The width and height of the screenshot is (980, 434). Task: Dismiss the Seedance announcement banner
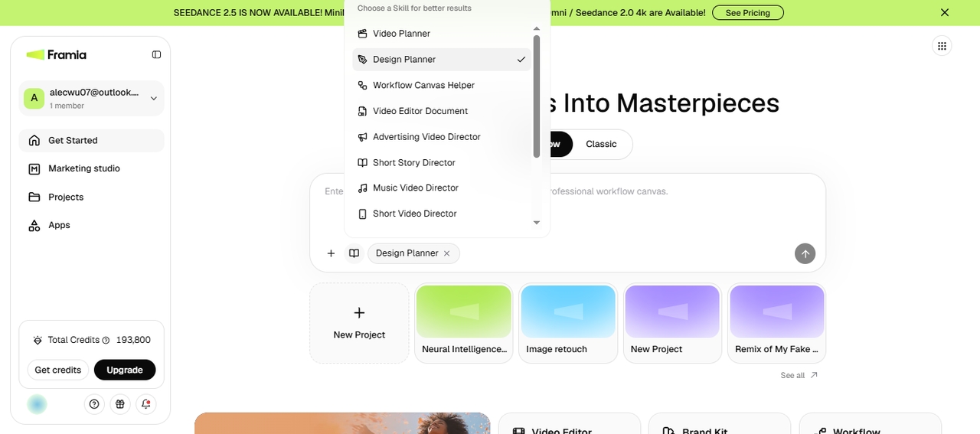[945, 12]
